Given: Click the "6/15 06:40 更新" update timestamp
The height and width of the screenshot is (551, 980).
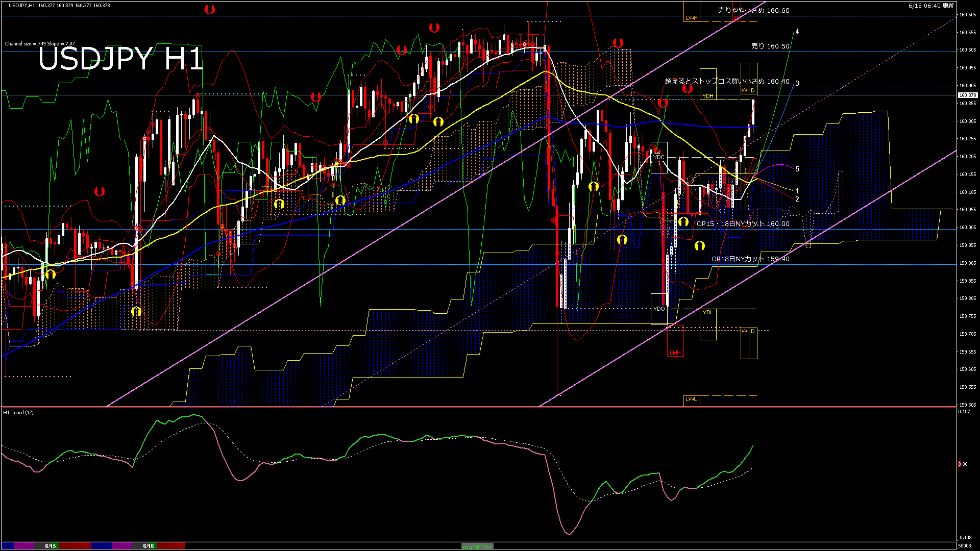Looking at the screenshot, I should pyautogui.click(x=931, y=6).
